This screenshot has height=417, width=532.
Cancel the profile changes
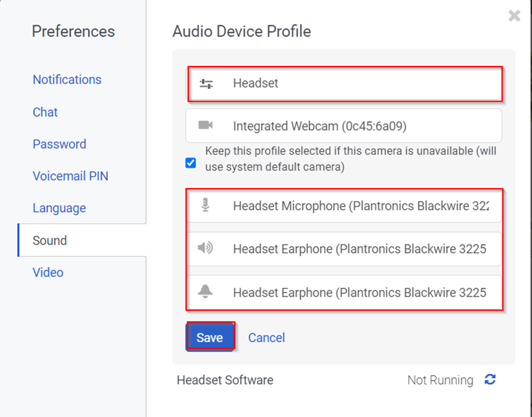(x=267, y=338)
